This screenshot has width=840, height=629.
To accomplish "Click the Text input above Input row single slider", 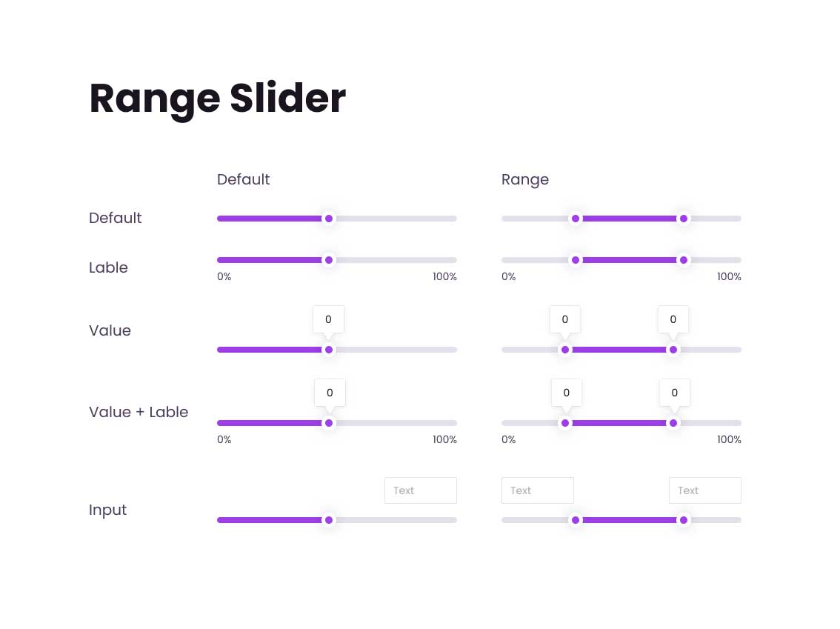I will (x=421, y=490).
